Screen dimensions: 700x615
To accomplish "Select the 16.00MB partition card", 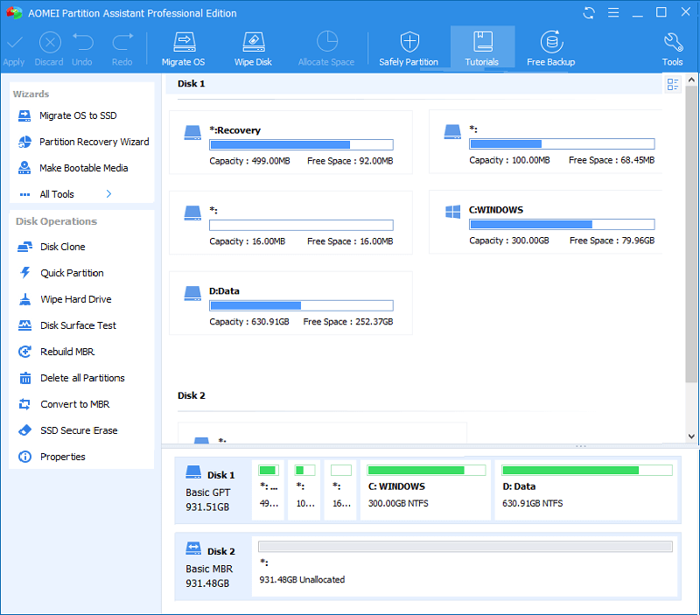I will click(x=290, y=223).
